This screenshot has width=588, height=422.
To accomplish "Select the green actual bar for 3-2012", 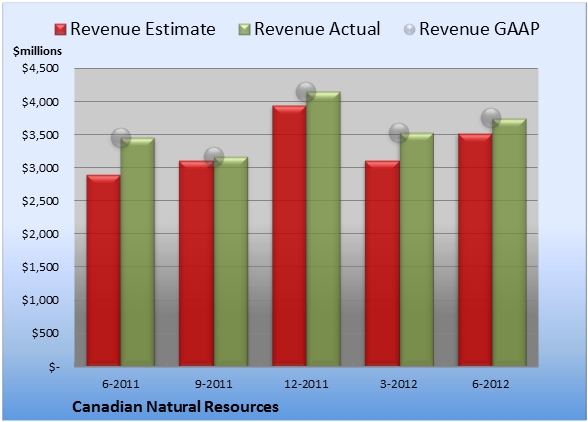I will click(x=416, y=249).
